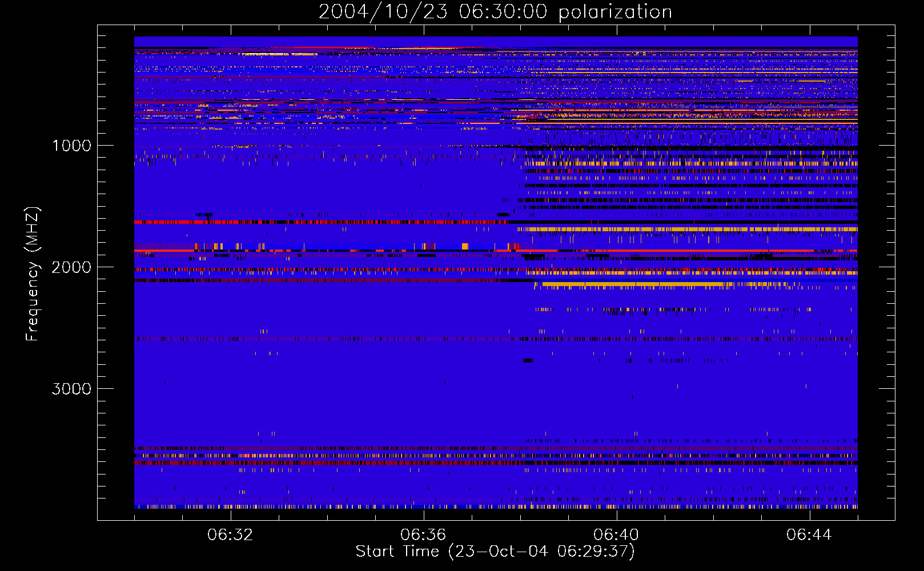The height and width of the screenshot is (571, 924).
Task: Click the 06:36 time axis label
Action: 423,535
